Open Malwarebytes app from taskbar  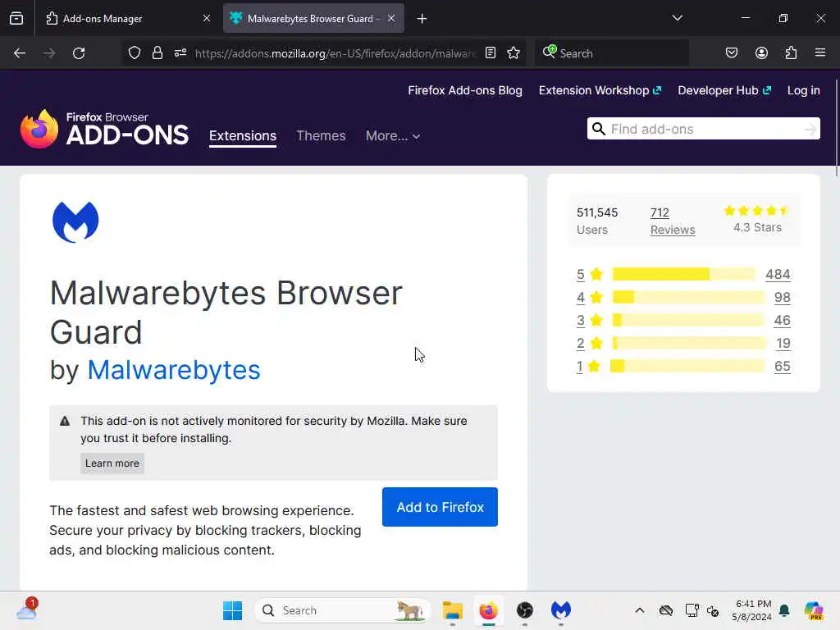[x=561, y=610]
